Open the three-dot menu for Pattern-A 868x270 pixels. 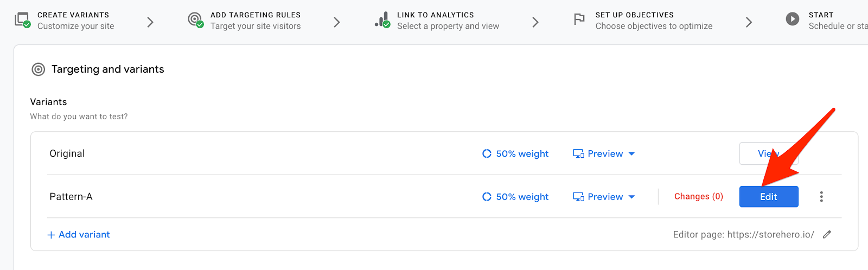[821, 196]
